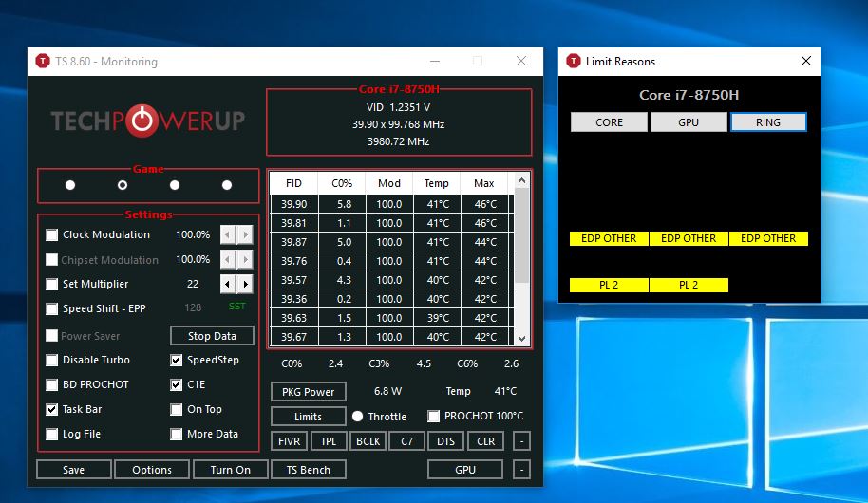Select CORE tab in Limit Reasons
The width and height of the screenshot is (868, 503).
[x=609, y=122]
